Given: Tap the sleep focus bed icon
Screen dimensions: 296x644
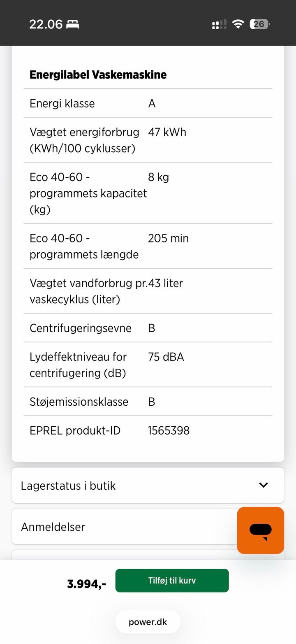Looking at the screenshot, I should [x=73, y=25].
